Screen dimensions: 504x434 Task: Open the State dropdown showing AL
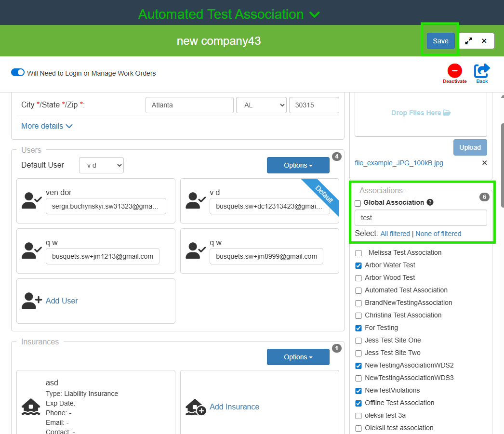pyautogui.click(x=261, y=105)
